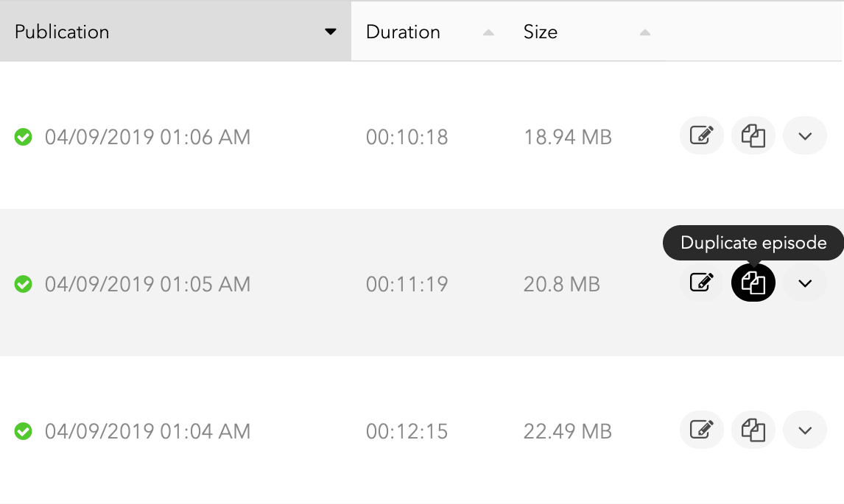Image resolution: width=844 pixels, height=504 pixels.
Task: Open the Publication column filter dropdown
Action: (x=331, y=32)
